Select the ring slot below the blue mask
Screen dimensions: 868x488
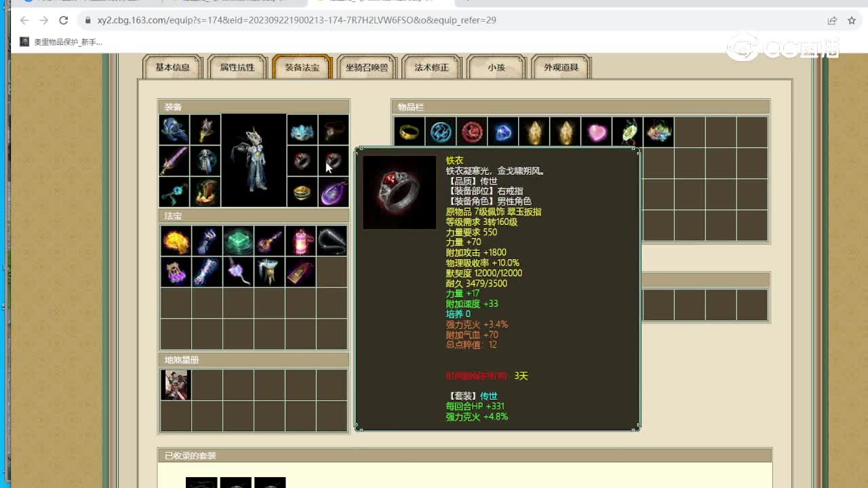pos(302,161)
